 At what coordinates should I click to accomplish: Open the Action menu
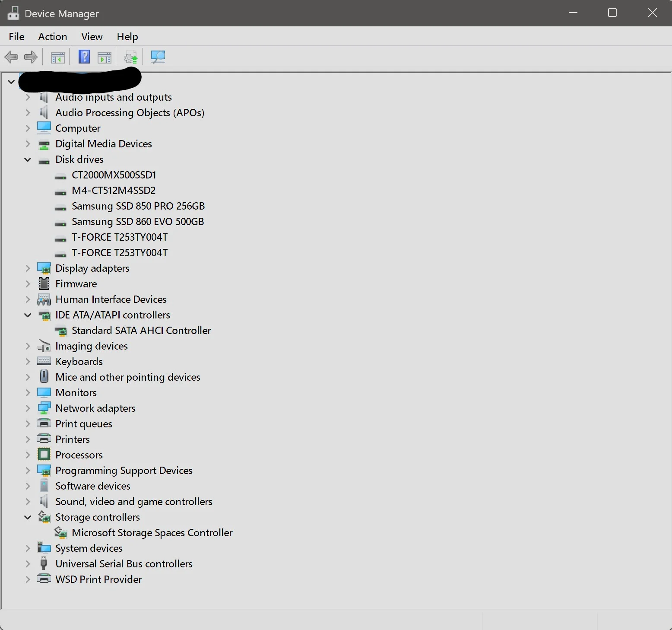click(x=53, y=37)
